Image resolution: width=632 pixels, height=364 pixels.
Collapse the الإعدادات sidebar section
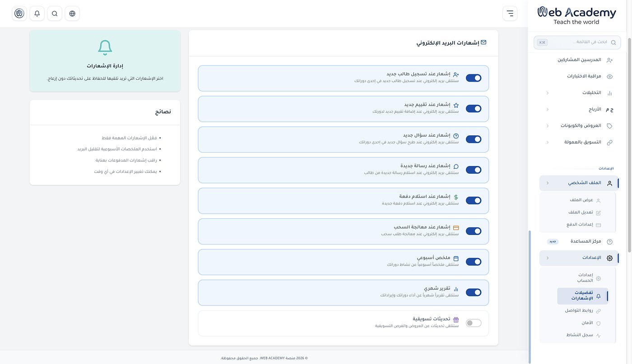(579, 258)
